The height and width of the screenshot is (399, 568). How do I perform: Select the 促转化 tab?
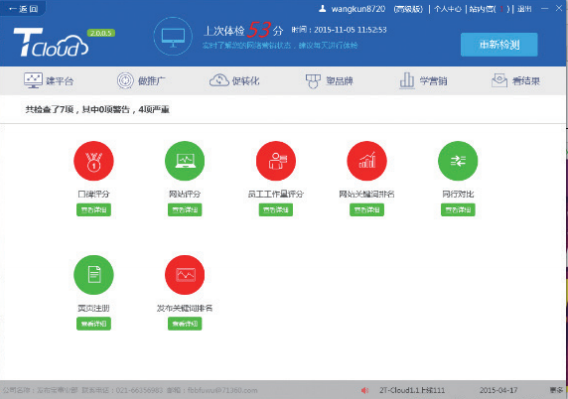234,80
